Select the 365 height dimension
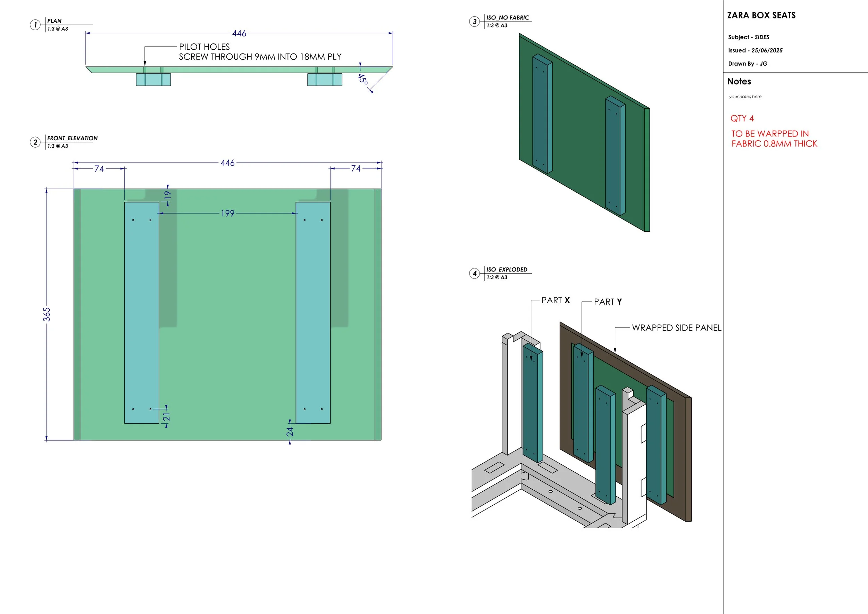 (x=47, y=314)
